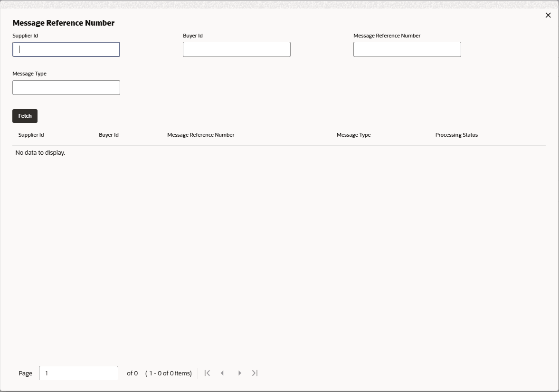Screen dimensions: 559x392
Task: Click inside the Supplier Id field
Action: [x=66, y=49]
